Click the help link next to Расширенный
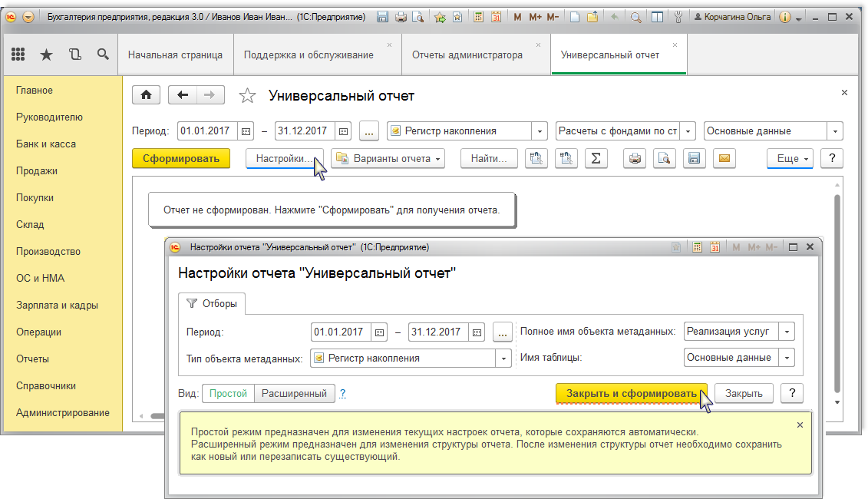Screen dimensions: 868x499 [342, 393]
